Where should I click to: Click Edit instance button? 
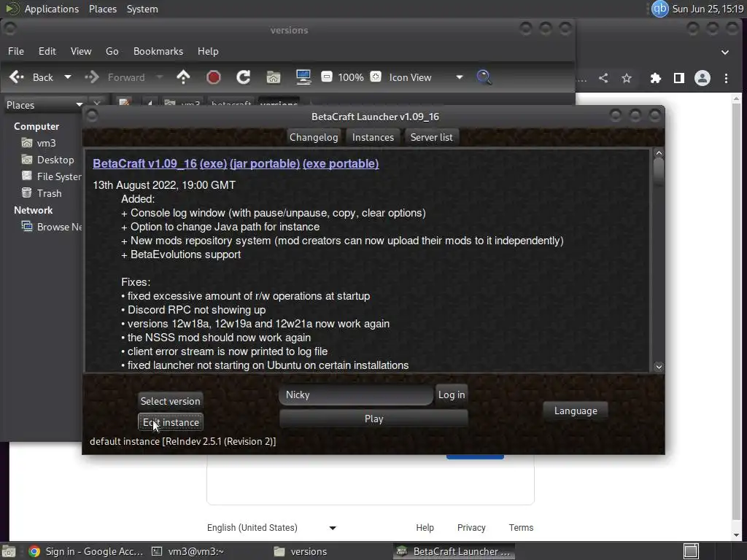click(x=171, y=422)
